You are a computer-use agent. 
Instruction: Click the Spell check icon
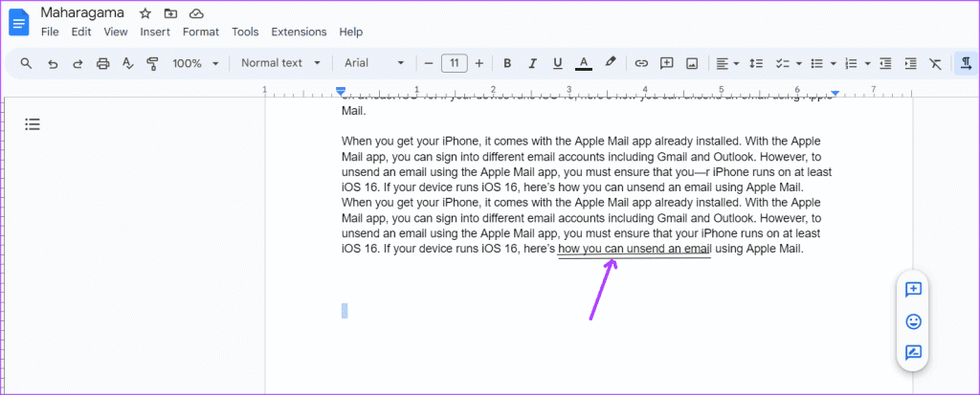[x=127, y=63]
